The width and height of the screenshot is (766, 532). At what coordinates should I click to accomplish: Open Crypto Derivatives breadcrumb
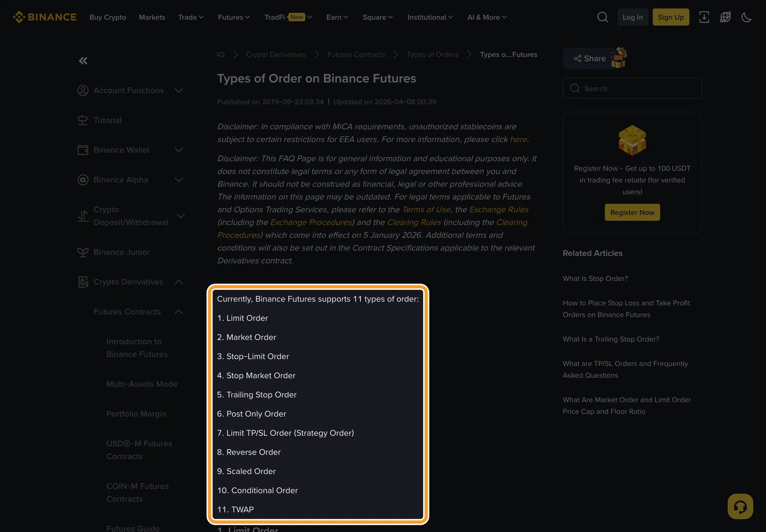point(276,55)
